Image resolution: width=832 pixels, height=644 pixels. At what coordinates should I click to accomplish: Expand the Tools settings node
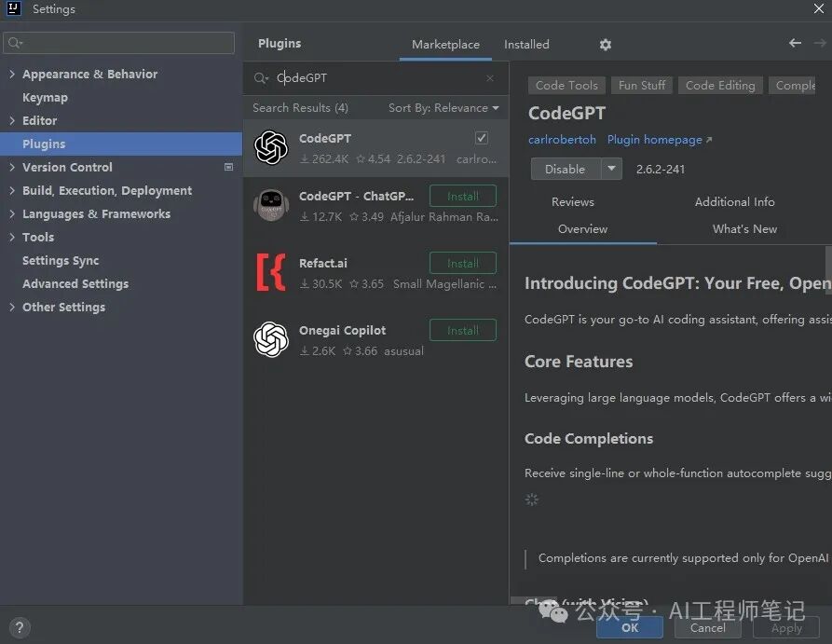[x=12, y=238]
